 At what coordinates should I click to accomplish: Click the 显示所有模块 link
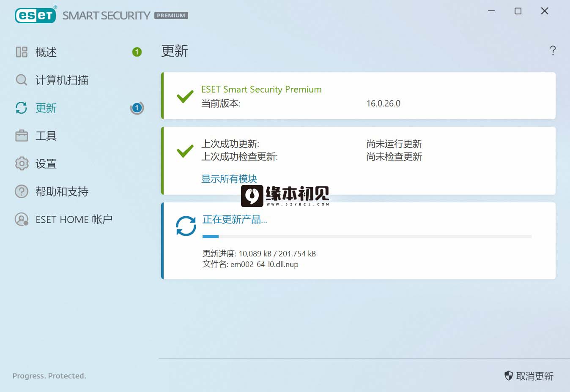[229, 179]
